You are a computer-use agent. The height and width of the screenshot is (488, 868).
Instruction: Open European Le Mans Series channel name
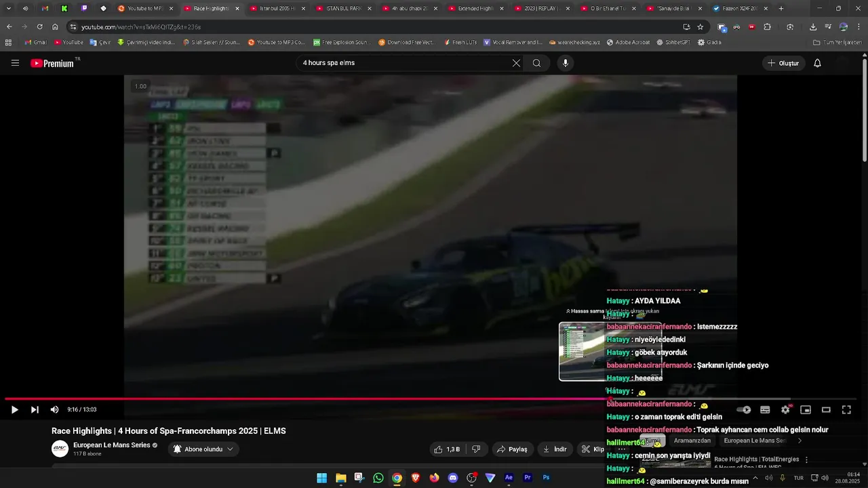tap(111, 445)
